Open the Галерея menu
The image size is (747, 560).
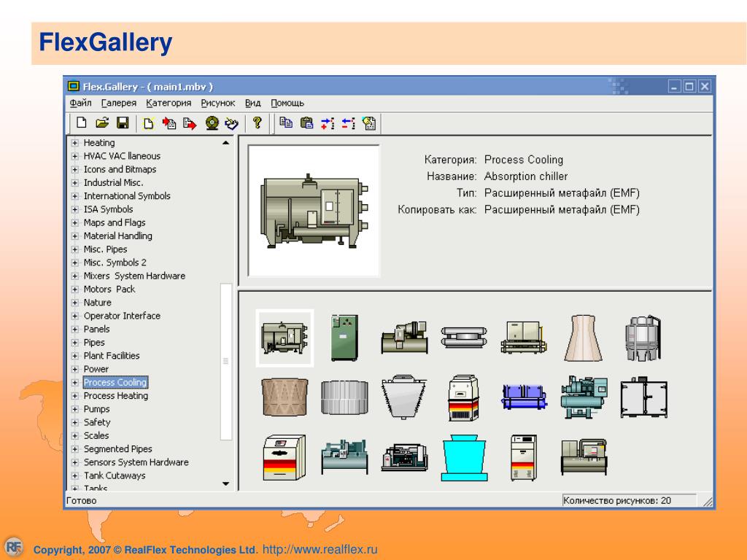(x=119, y=103)
